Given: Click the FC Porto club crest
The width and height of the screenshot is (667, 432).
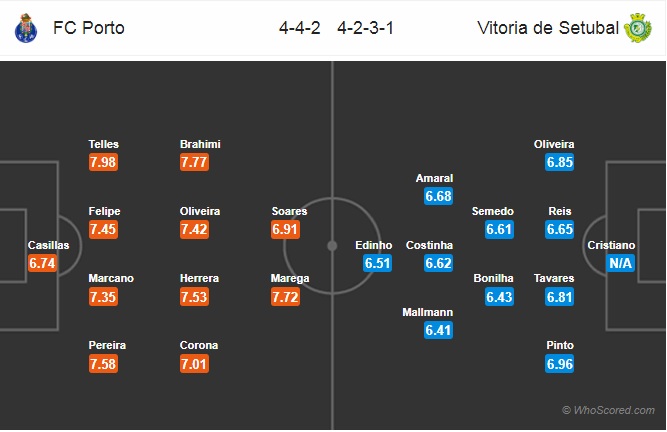Looking at the screenshot, I should 26,28.
